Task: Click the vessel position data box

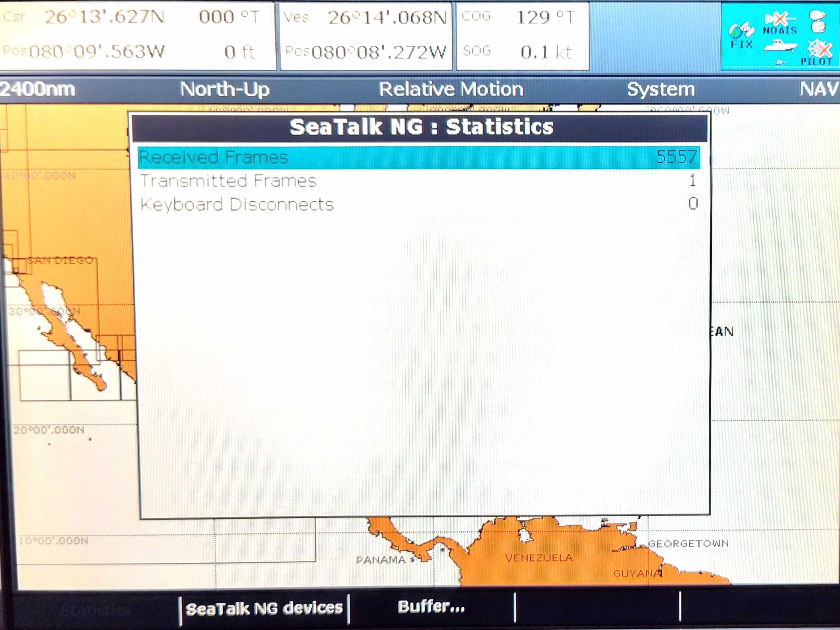Action: (366, 35)
